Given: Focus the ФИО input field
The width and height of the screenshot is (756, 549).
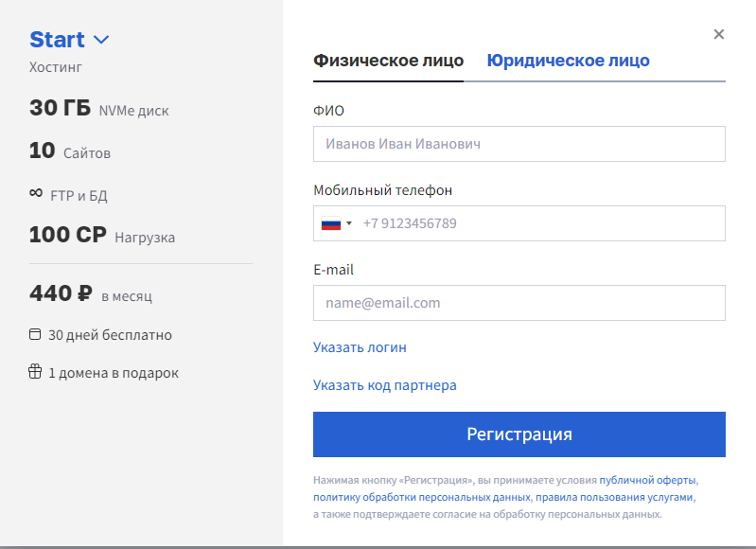Looking at the screenshot, I should coord(519,144).
